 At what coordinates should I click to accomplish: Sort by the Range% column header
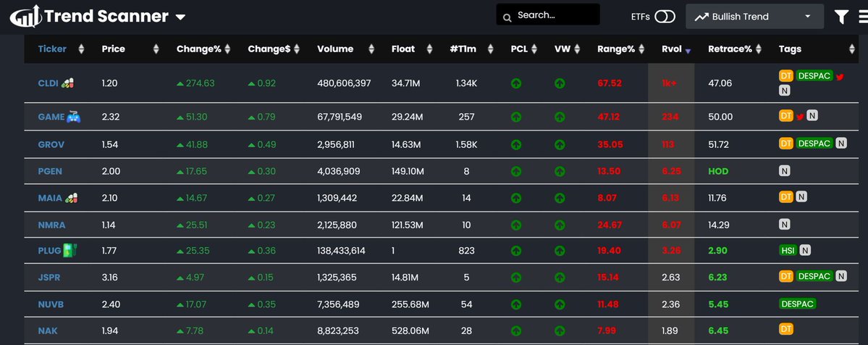(x=616, y=49)
